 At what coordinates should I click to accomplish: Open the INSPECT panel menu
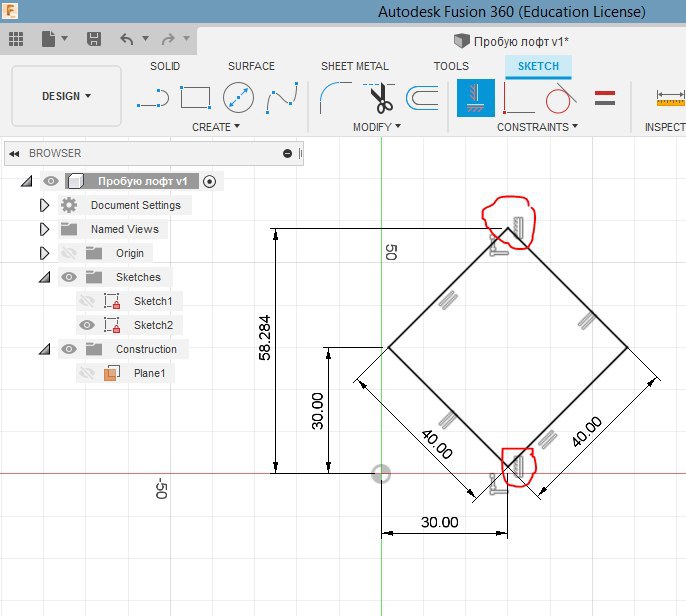point(665,127)
